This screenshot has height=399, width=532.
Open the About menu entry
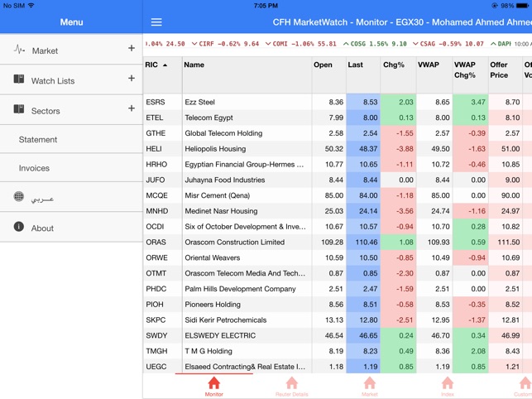pyautogui.click(x=71, y=228)
